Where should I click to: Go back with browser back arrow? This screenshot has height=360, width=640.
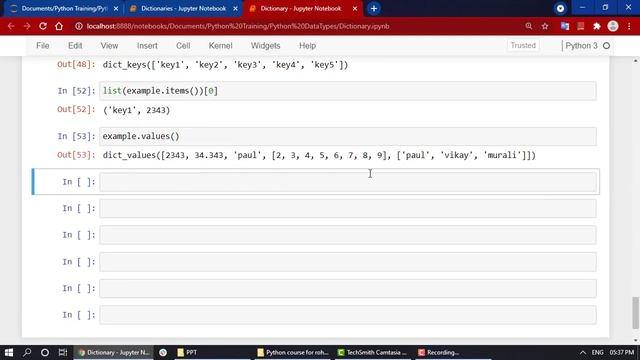point(11,26)
